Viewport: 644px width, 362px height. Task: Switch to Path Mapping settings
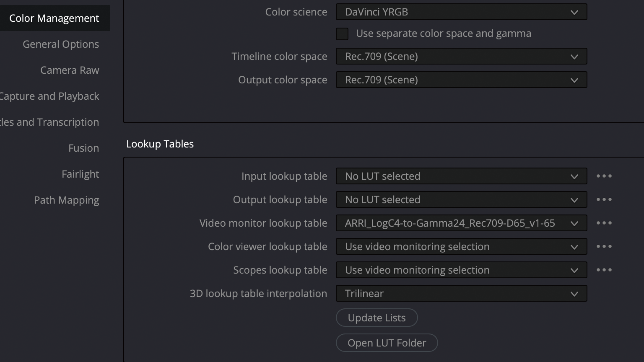coord(66,200)
